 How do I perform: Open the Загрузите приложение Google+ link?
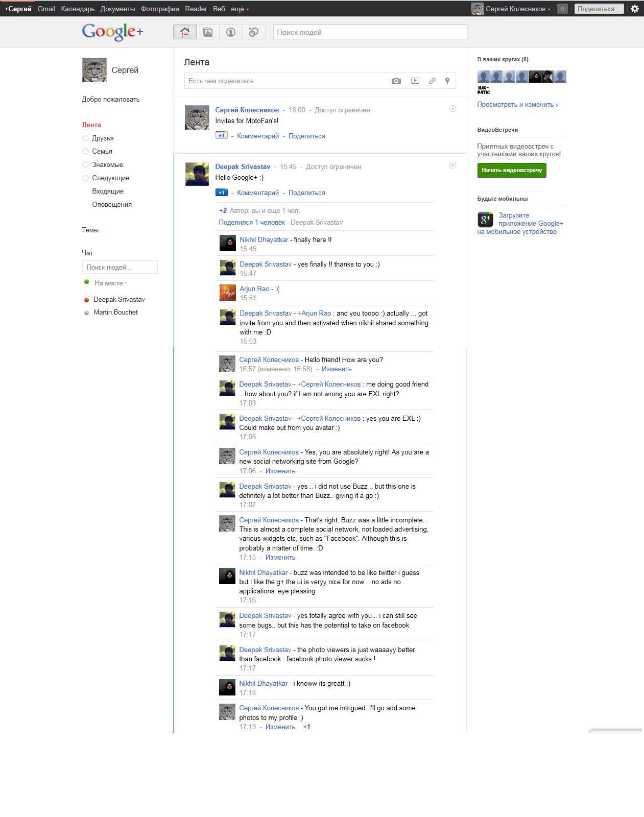pos(520,224)
